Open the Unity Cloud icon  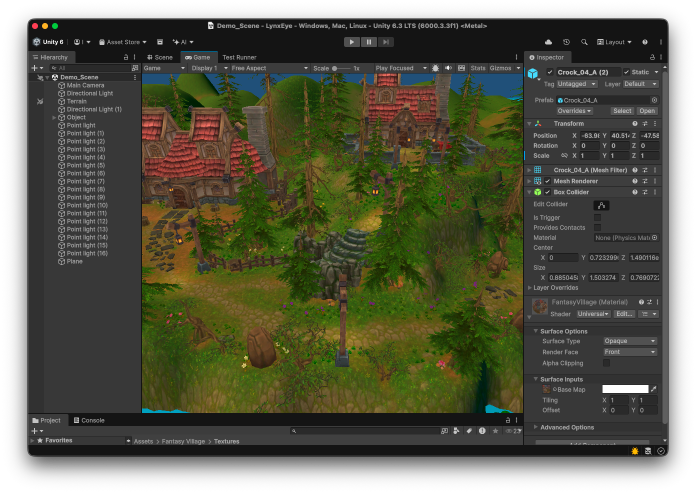(x=549, y=42)
